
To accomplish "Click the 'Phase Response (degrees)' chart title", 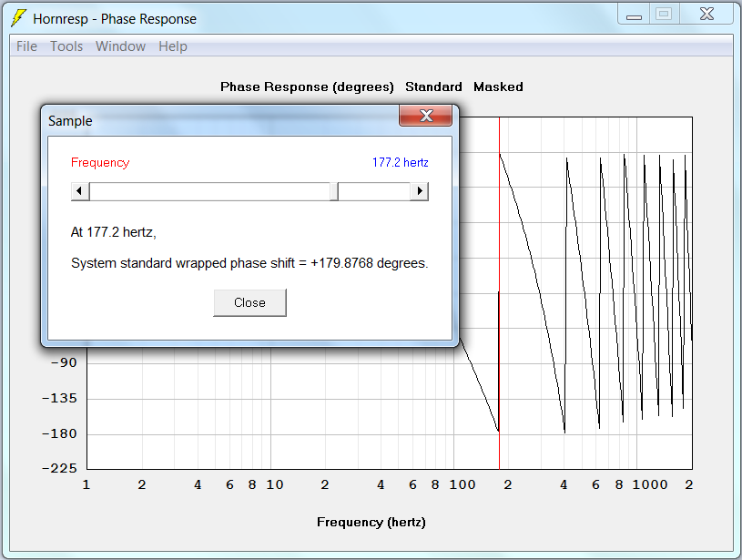I will coord(307,87).
